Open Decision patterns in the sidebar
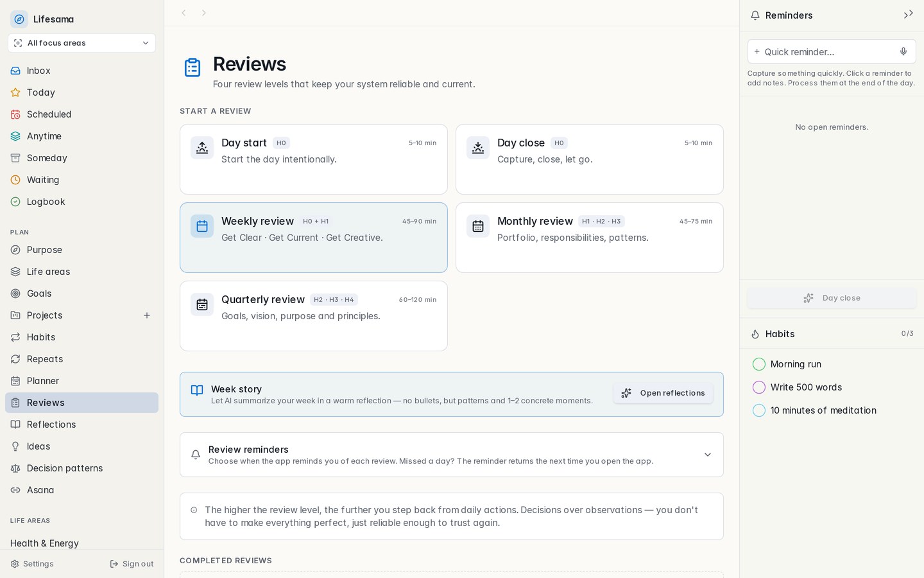The image size is (924, 578). (x=81, y=468)
